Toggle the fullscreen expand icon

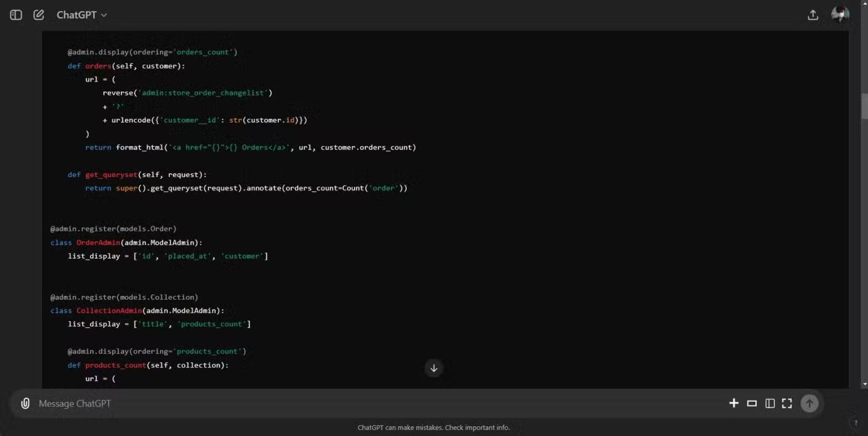click(x=787, y=404)
